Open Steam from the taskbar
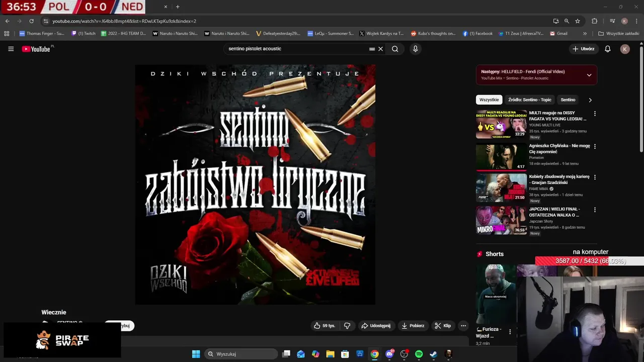The image size is (644, 362). click(x=433, y=354)
